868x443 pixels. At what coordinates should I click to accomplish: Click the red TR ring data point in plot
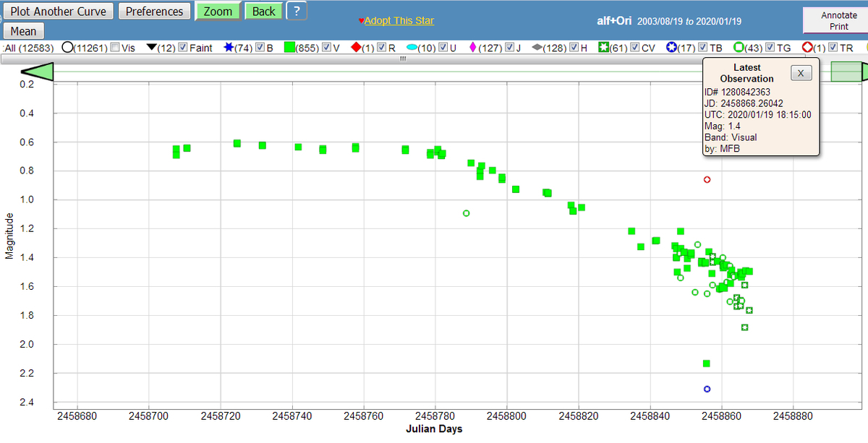click(x=707, y=179)
